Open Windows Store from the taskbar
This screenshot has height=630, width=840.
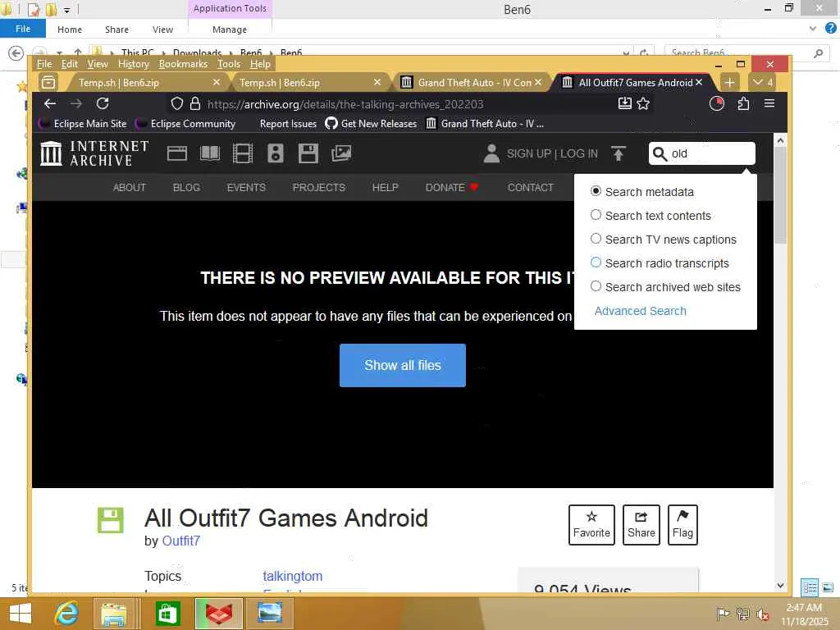coord(167,614)
